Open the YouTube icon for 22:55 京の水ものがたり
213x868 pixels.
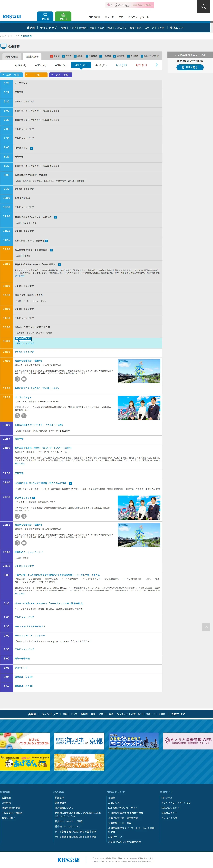point(24,543)
